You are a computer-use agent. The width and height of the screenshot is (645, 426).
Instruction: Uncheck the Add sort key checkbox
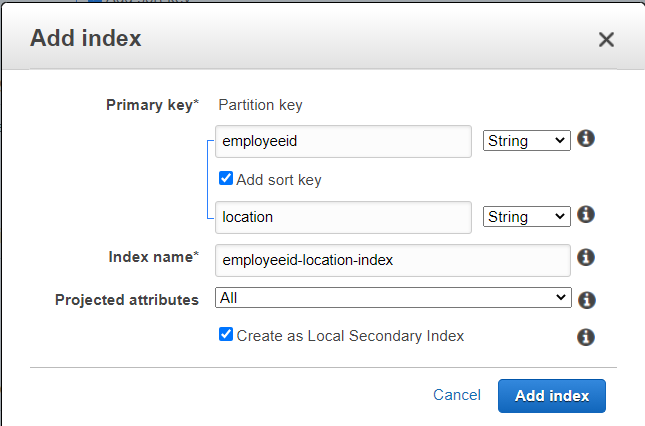click(x=226, y=180)
